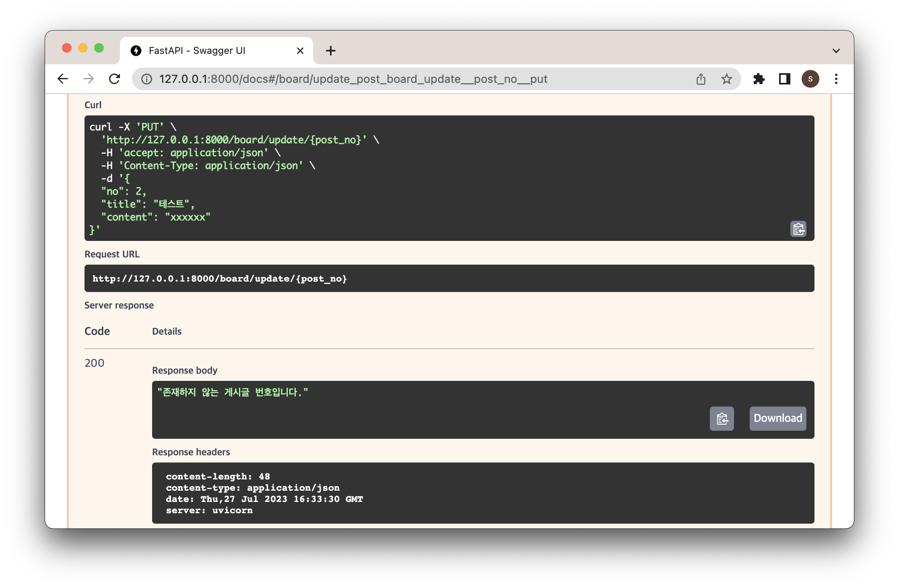Reload the Swagger UI page
899x588 pixels.
(x=115, y=79)
